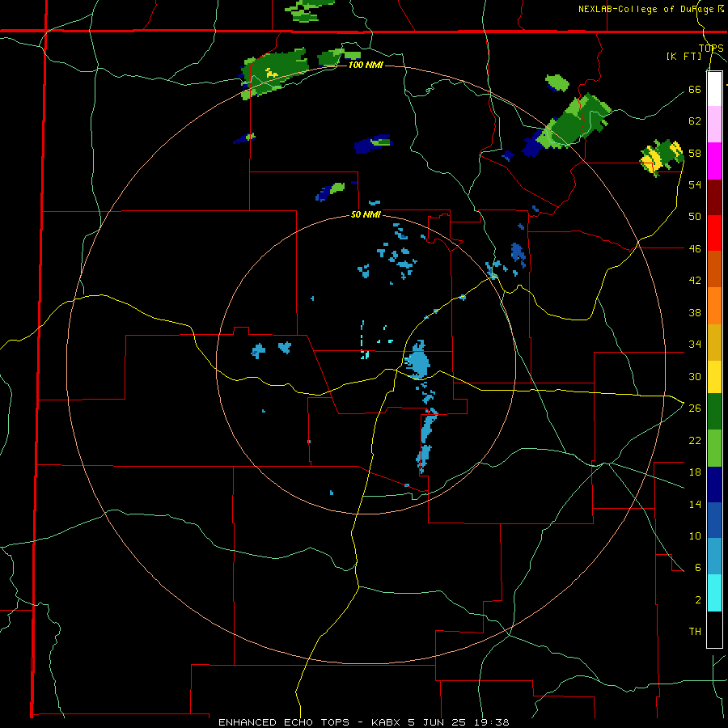Image resolution: width=728 pixels, height=728 pixels.
Task: Click legend value 2
Action: point(697,600)
